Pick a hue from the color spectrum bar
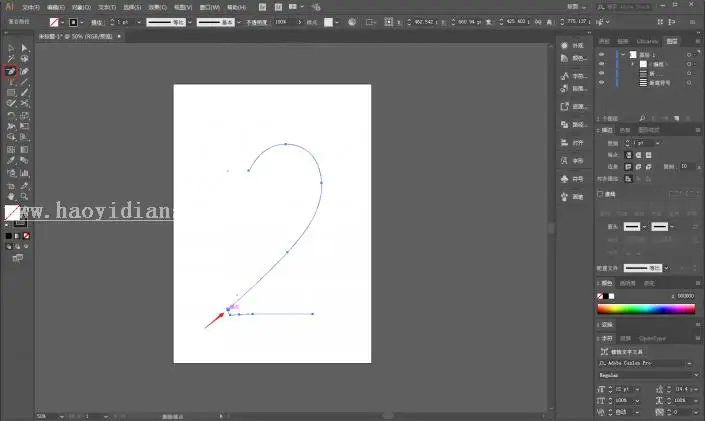The height and width of the screenshot is (421, 705). click(646, 309)
